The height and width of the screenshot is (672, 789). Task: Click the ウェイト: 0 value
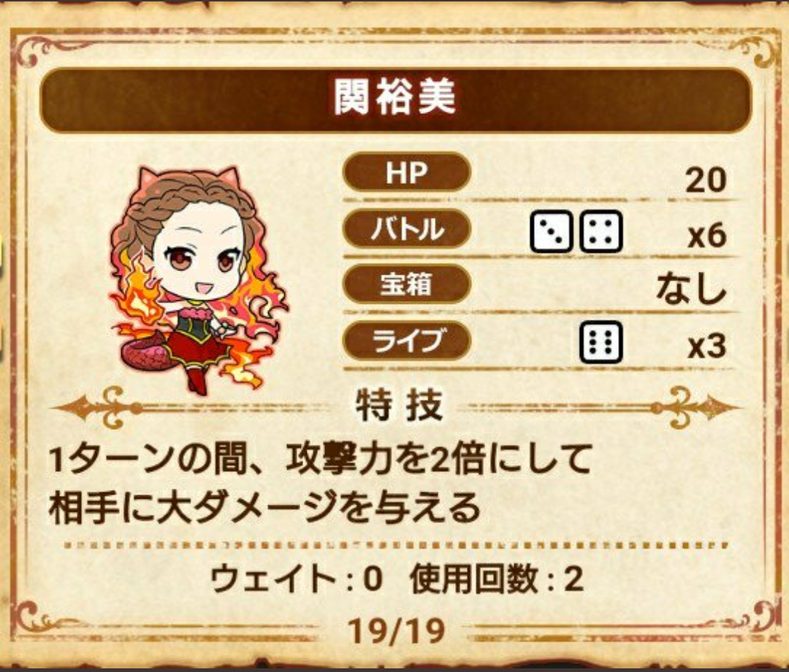point(297,579)
